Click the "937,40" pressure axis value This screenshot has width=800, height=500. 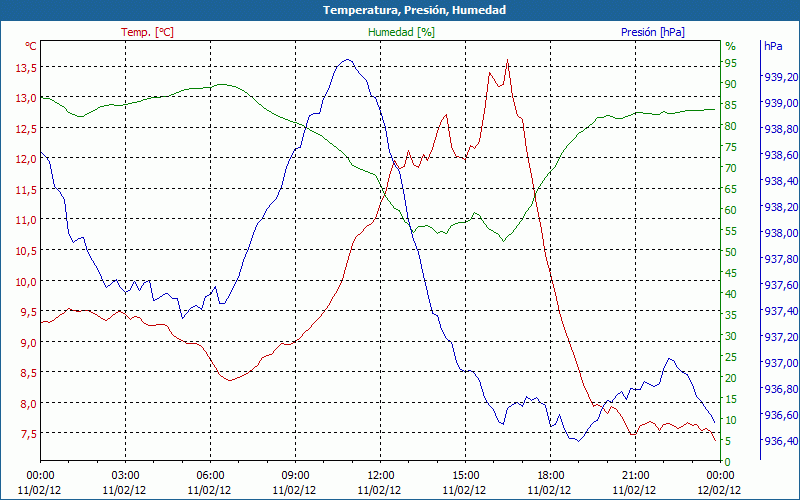(781, 311)
